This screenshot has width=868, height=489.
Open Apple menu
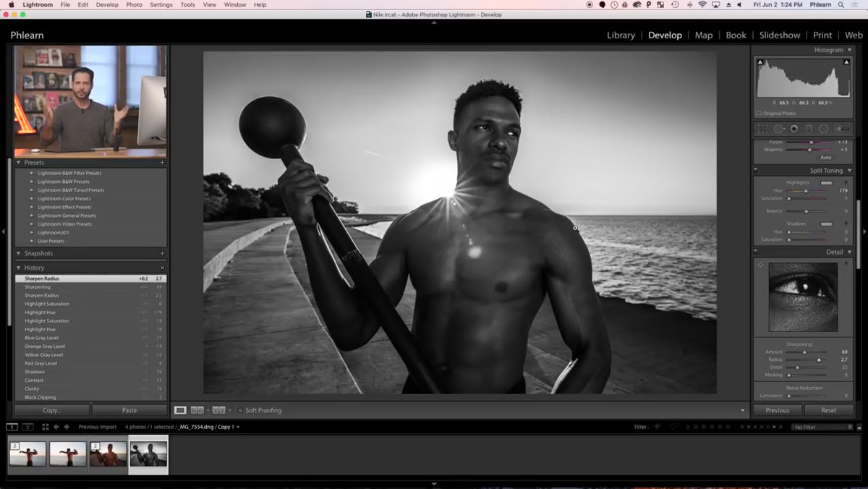pos(12,4)
